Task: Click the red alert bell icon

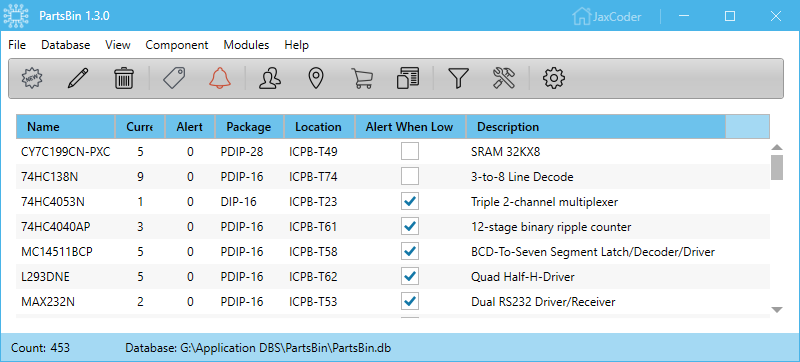Action: point(220,79)
